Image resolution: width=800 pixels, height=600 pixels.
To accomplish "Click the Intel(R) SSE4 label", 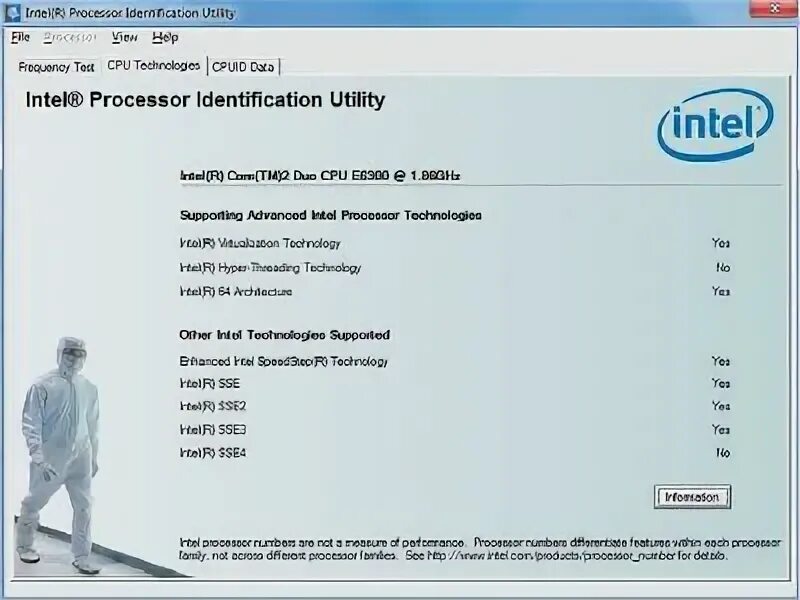I will click(213, 453).
